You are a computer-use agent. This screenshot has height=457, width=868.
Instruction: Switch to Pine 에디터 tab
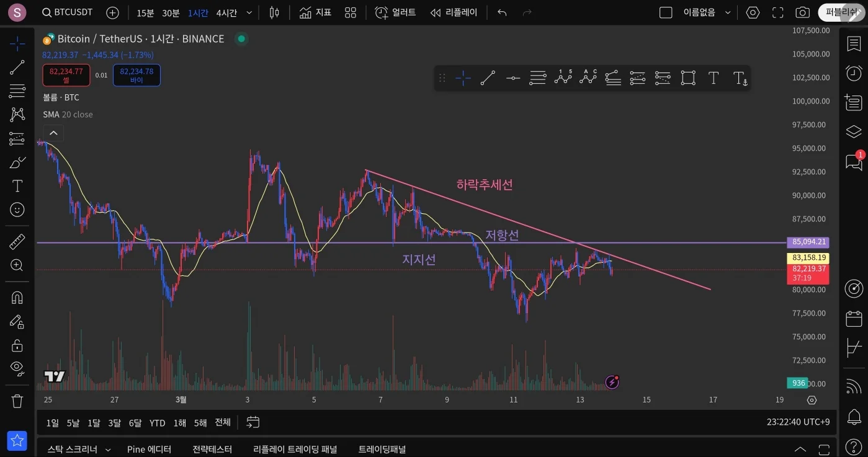tap(149, 449)
